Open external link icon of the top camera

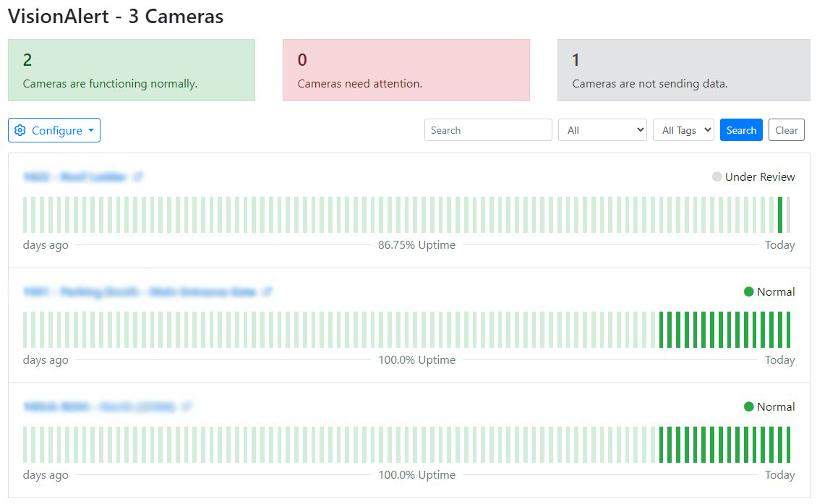[x=138, y=176]
